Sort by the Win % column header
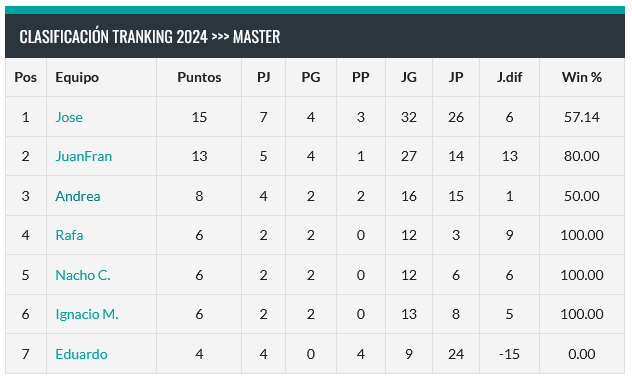 pos(582,77)
